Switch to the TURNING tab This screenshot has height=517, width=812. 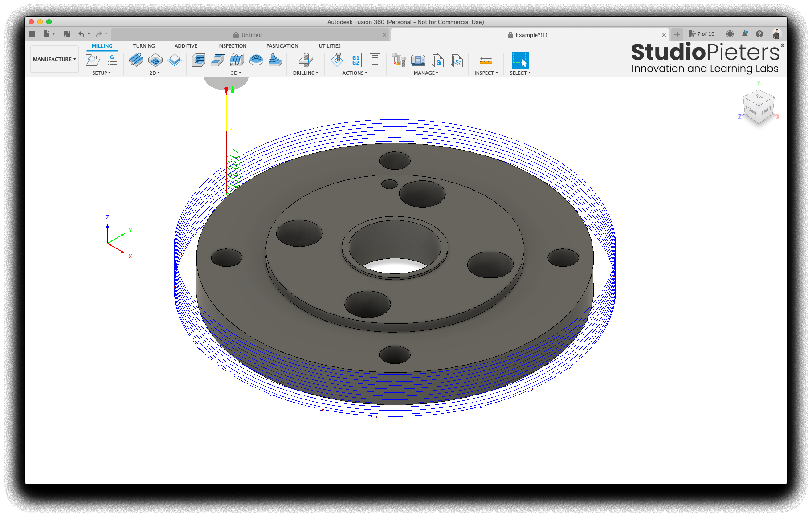pos(144,45)
